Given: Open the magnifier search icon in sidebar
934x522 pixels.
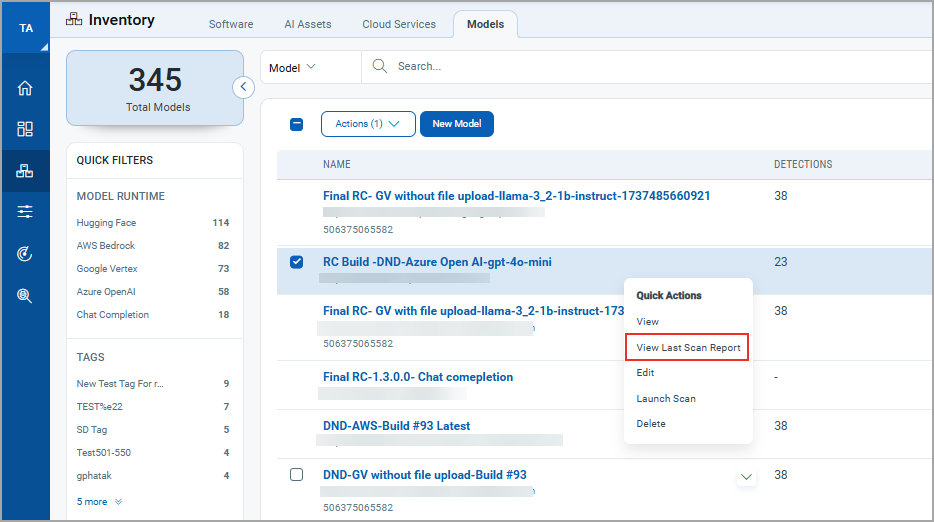Looking at the screenshot, I should point(25,296).
